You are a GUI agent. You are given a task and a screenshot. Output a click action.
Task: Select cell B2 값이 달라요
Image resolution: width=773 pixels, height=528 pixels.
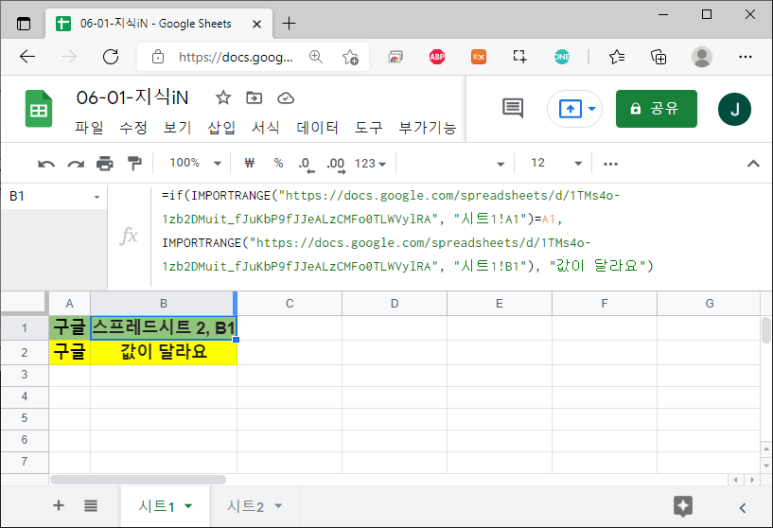coord(164,352)
